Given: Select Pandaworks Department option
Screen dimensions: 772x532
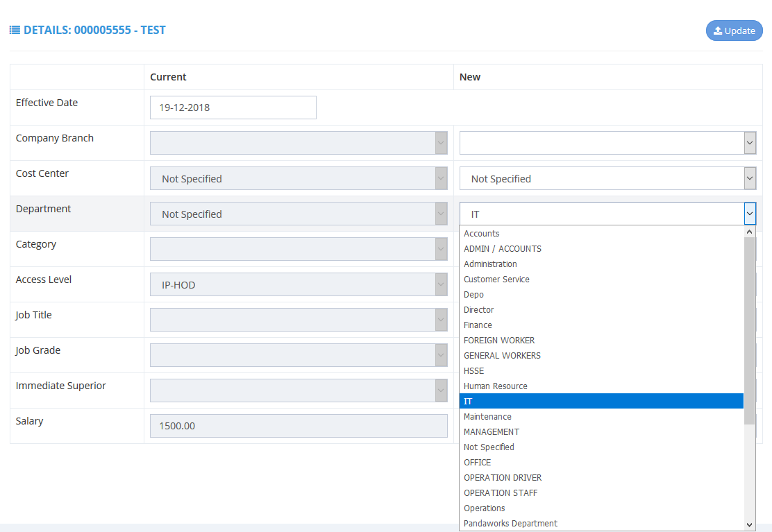Looking at the screenshot, I should click(510, 524).
